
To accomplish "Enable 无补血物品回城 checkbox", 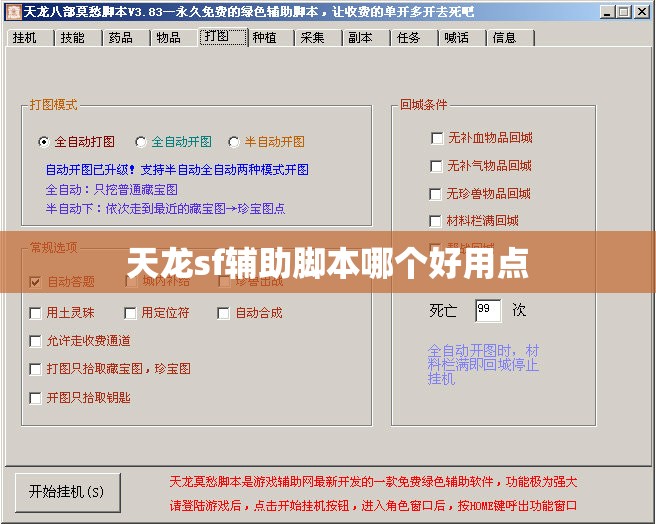I will [437, 138].
